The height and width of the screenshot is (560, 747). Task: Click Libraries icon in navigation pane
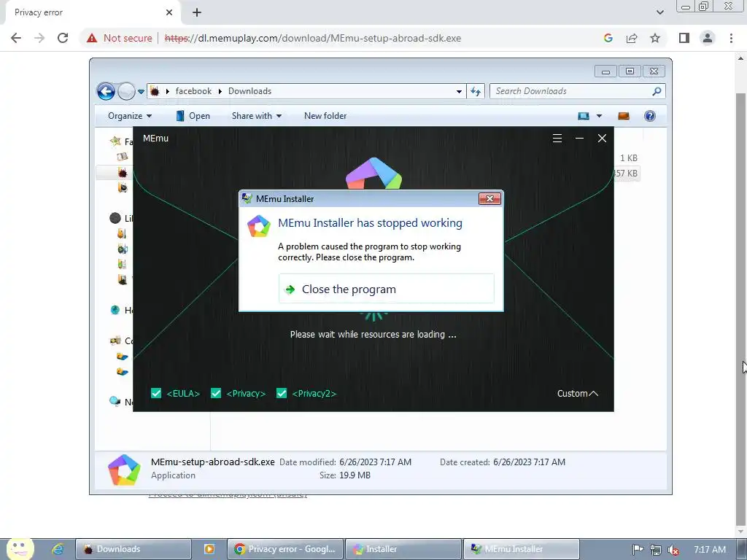tap(115, 218)
